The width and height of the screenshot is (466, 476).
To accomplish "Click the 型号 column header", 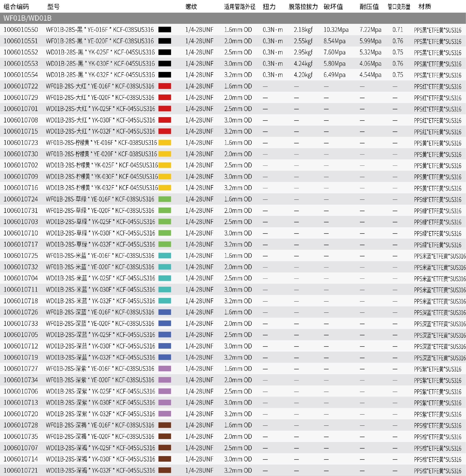I will point(53,7).
